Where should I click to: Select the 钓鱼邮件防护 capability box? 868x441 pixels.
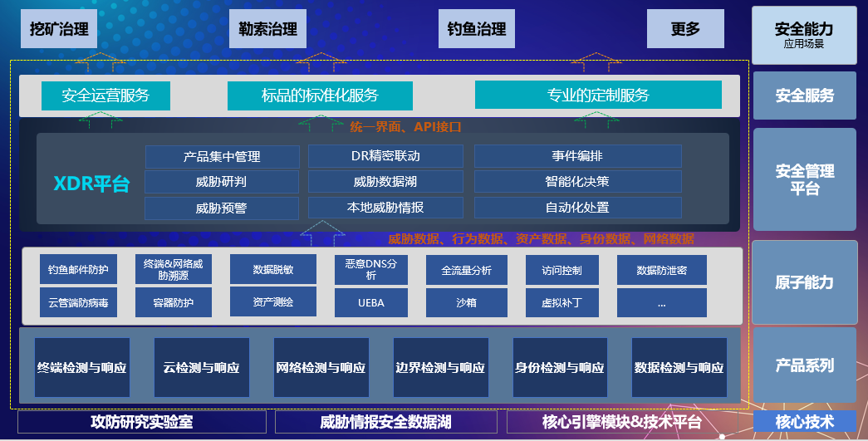(x=78, y=270)
